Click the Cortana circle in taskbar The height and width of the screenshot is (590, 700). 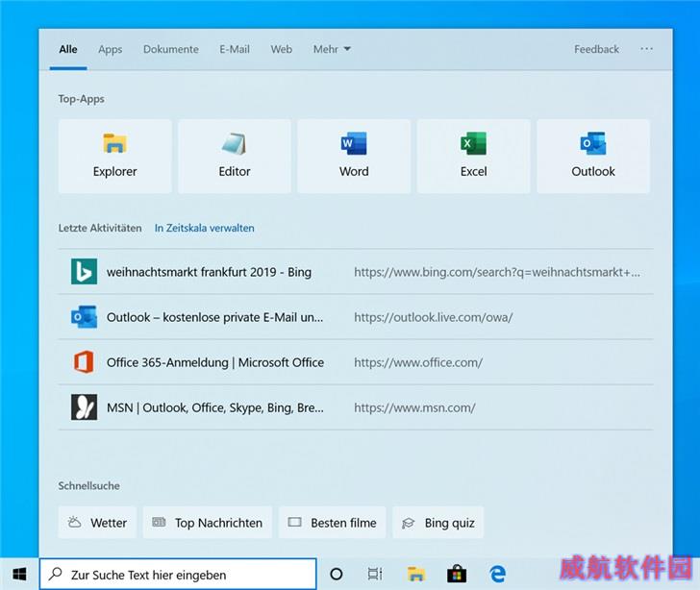pyautogui.click(x=337, y=574)
